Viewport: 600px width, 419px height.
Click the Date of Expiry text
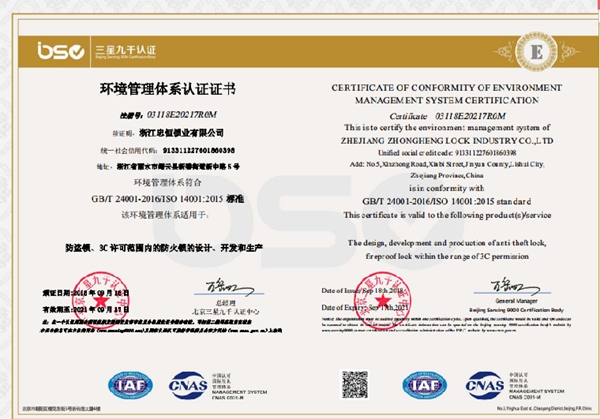(365, 308)
